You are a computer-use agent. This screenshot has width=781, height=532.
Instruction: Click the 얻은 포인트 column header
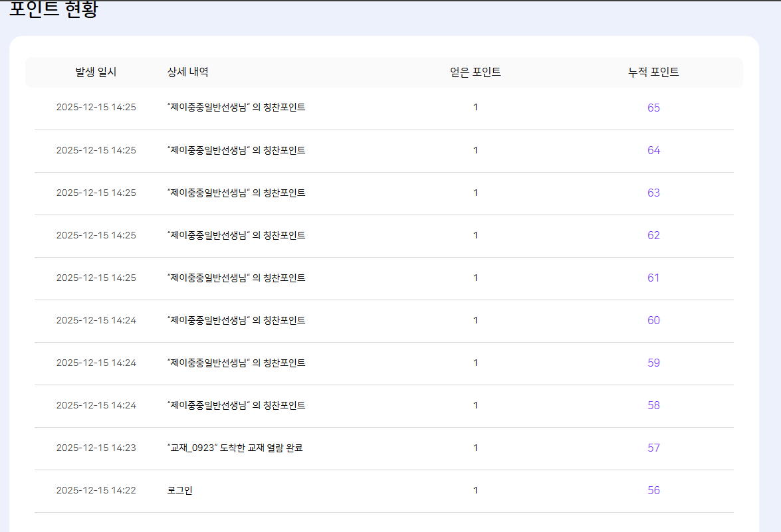(475, 72)
